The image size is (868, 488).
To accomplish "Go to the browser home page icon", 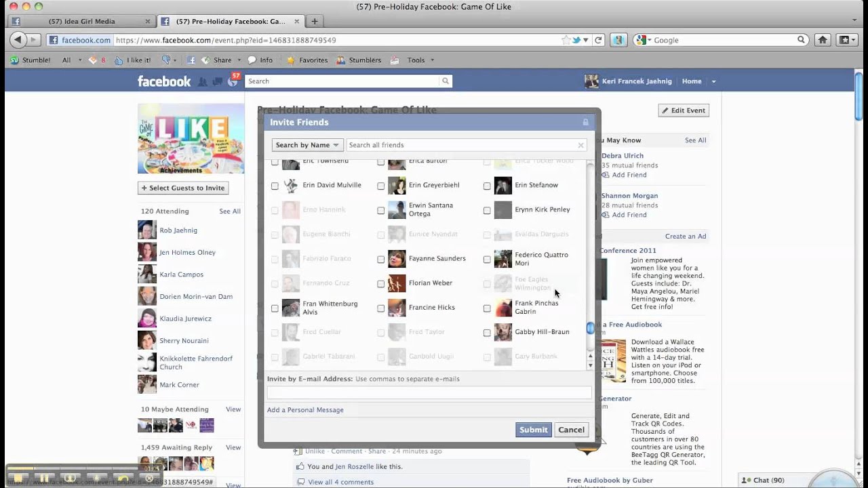I will 823,40.
